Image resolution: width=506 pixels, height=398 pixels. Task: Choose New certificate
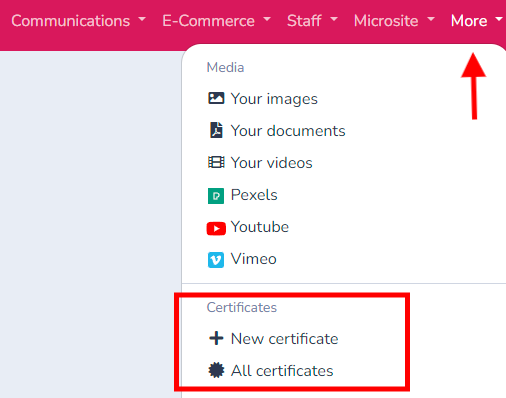273,339
